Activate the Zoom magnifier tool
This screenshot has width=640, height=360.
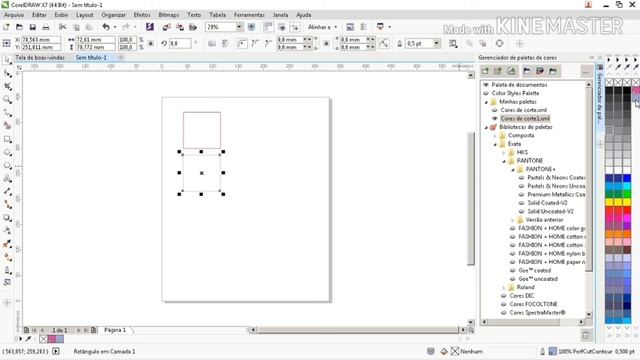[7, 100]
